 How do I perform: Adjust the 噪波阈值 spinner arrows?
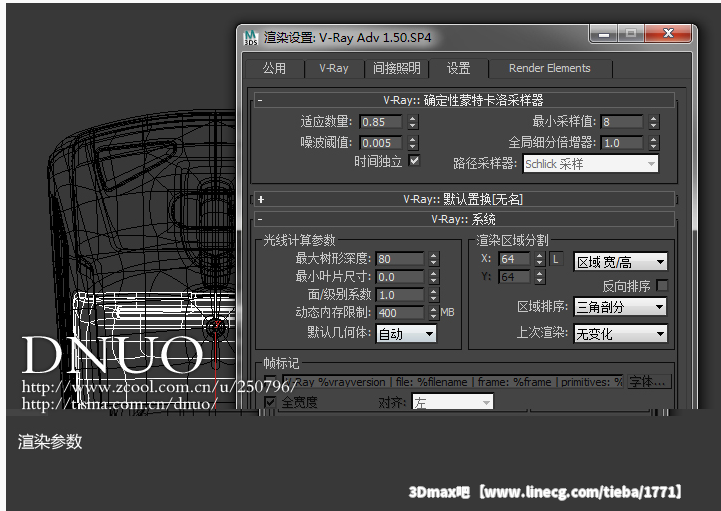click(x=412, y=143)
